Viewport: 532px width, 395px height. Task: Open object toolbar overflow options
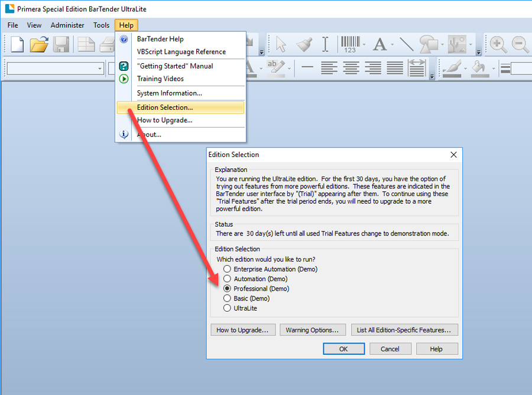[x=478, y=52]
